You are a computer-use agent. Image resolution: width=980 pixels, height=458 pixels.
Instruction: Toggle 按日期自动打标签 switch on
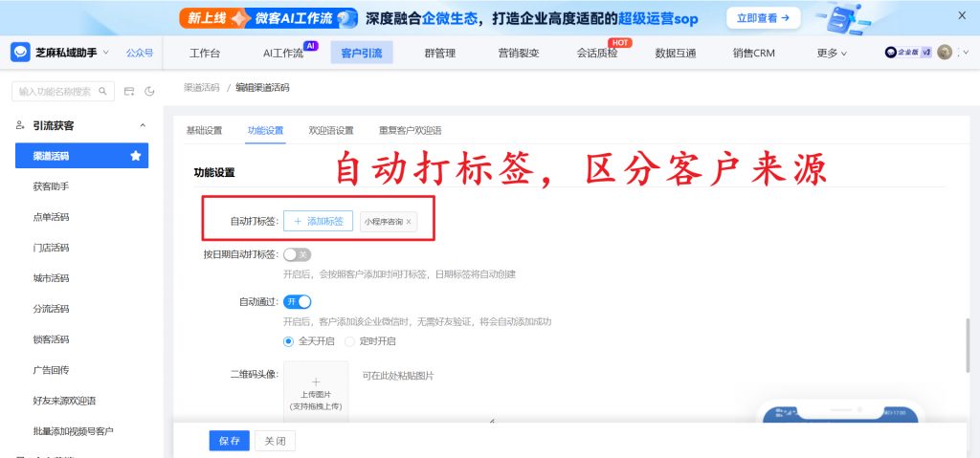point(297,254)
